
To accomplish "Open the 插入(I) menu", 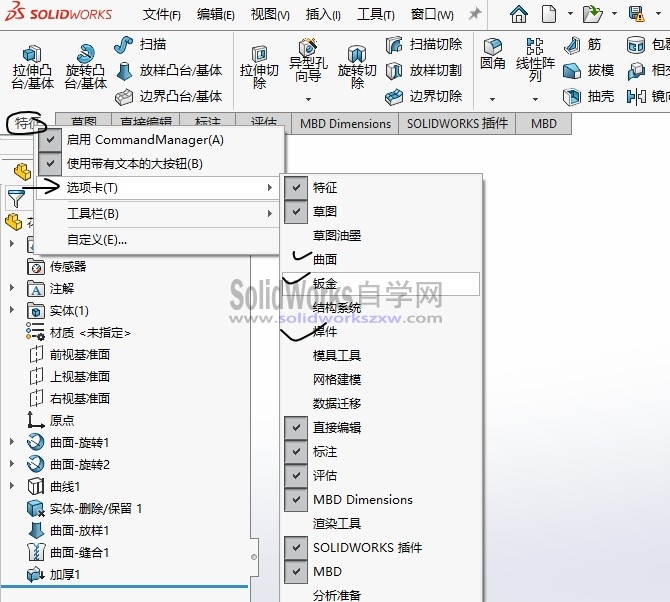I will click(x=323, y=15).
